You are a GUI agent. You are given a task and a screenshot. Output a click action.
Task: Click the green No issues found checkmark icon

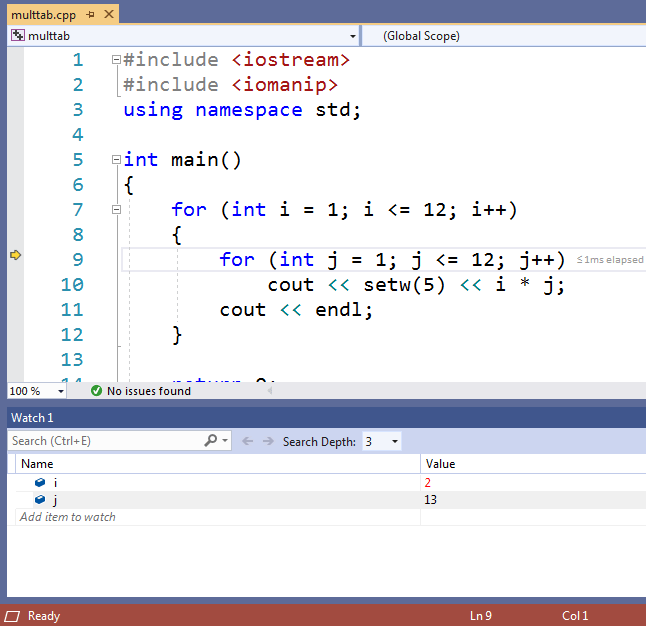96,391
